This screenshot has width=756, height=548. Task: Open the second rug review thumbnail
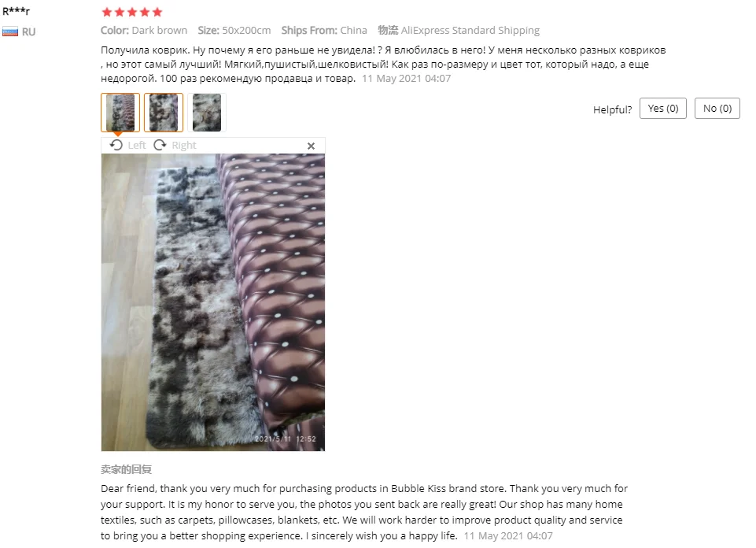pos(164,113)
